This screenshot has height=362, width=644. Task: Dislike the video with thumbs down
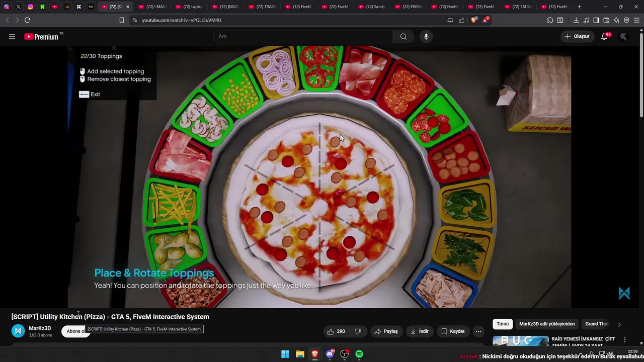[x=358, y=331]
